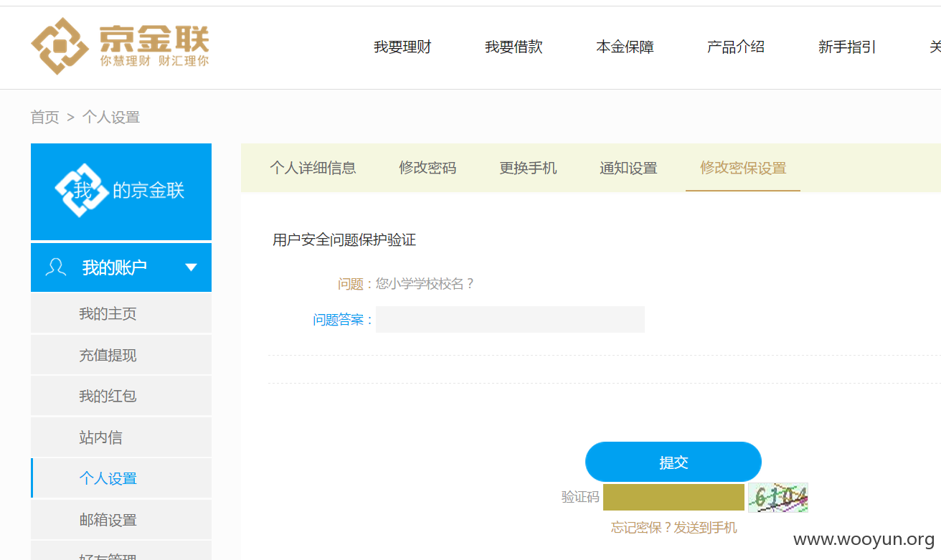Click the 我的京金联 diamond logo icon
The width and height of the screenshot is (941, 560).
tap(82, 191)
